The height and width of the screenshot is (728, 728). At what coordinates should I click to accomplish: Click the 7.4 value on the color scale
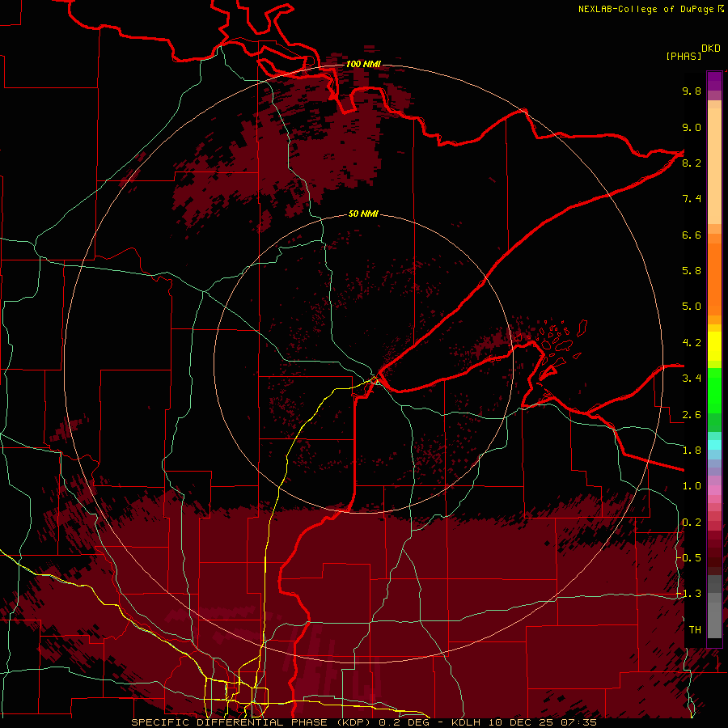pyautogui.click(x=692, y=199)
